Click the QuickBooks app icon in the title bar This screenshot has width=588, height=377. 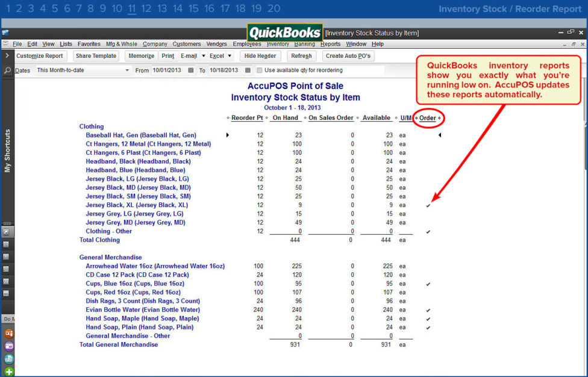pyautogui.click(x=5, y=33)
